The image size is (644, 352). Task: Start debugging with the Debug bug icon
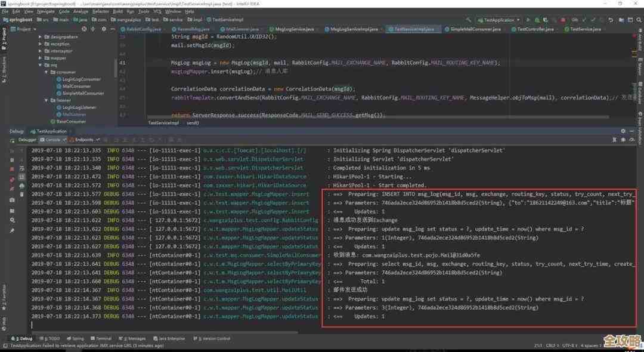click(x=537, y=20)
